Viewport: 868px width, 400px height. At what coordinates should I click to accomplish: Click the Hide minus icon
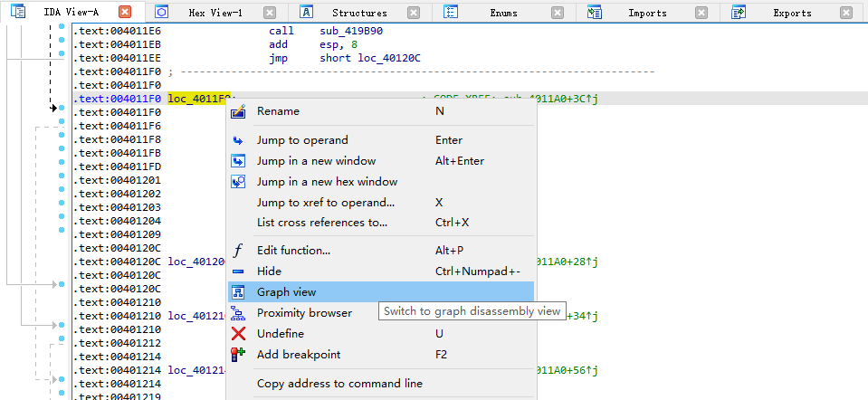click(x=238, y=271)
